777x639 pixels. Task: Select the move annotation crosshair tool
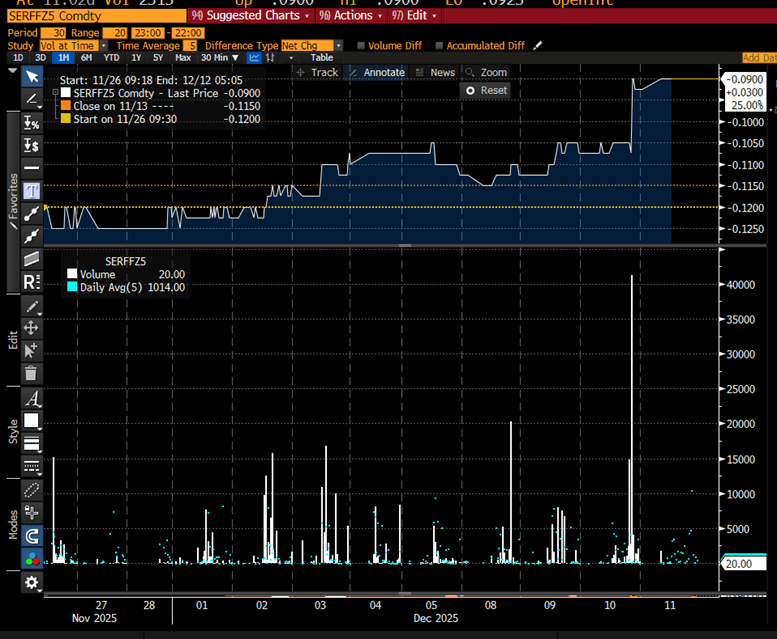[x=31, y=327]
